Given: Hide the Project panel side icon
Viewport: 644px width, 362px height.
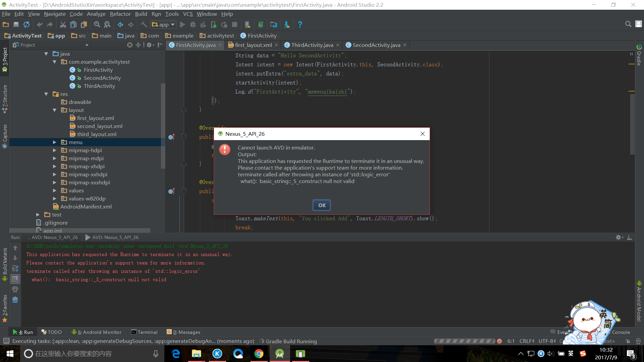Looking at the screenshot, I should pos(160,45).
